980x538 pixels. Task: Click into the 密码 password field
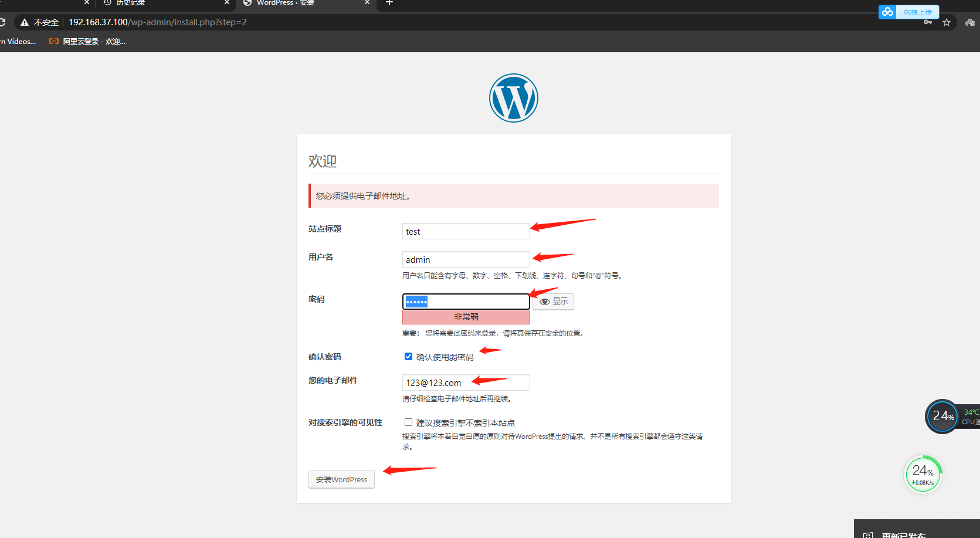466,302
